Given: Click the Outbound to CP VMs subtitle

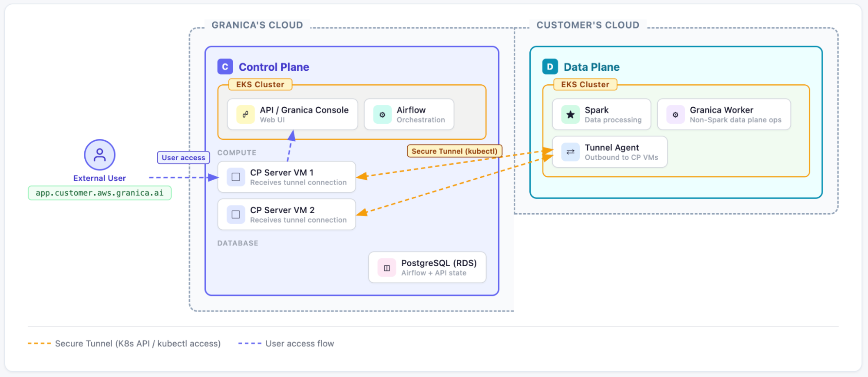Looking at the screenshot, I should [621, 157].
